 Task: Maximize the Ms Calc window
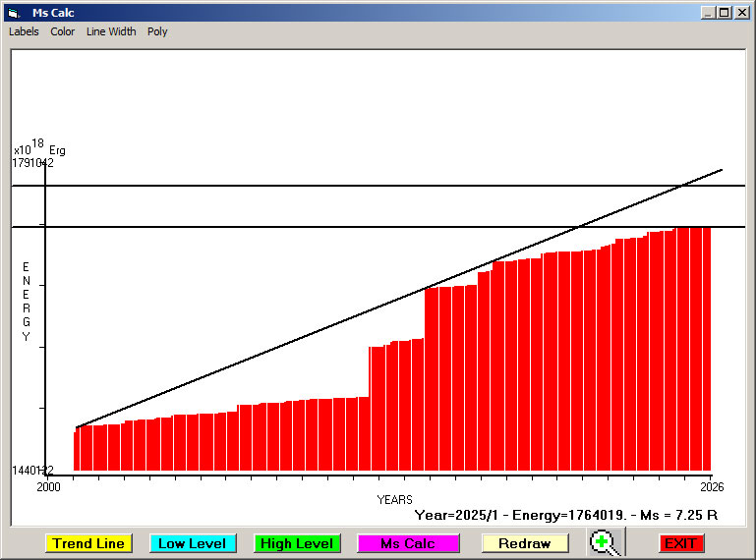click(x=724, y=13)
